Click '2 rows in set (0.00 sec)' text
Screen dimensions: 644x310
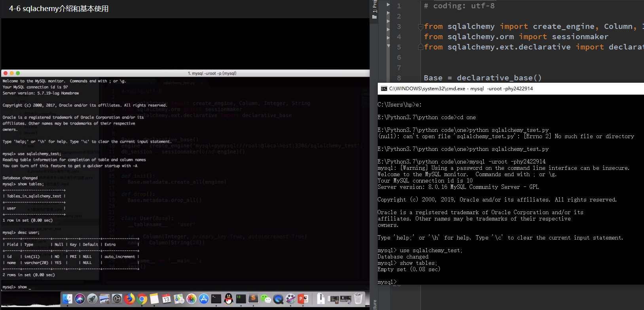pos(28,275)
